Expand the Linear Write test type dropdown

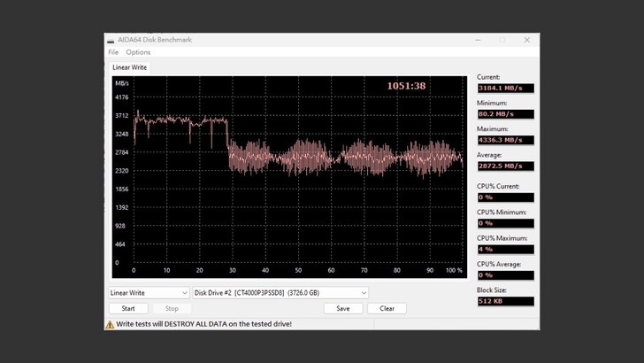pyautogui.click(x=149, y=293)
